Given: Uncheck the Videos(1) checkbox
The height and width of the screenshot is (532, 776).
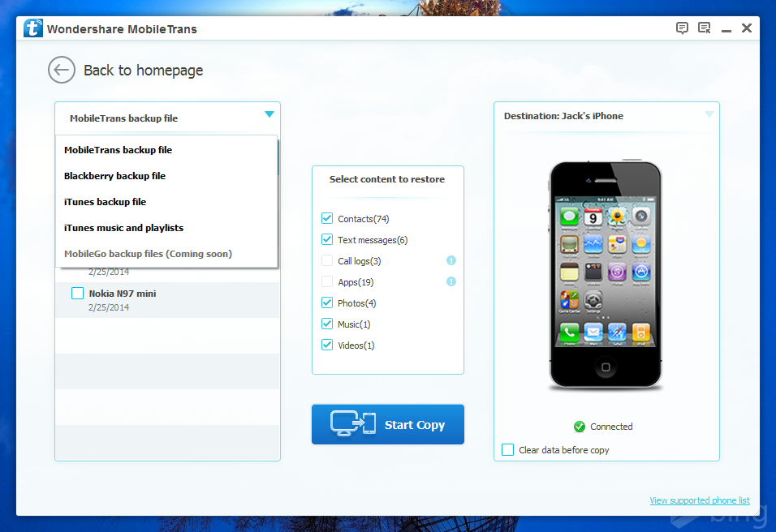Looking at the screenshot, I should click(x=326, y=345).
